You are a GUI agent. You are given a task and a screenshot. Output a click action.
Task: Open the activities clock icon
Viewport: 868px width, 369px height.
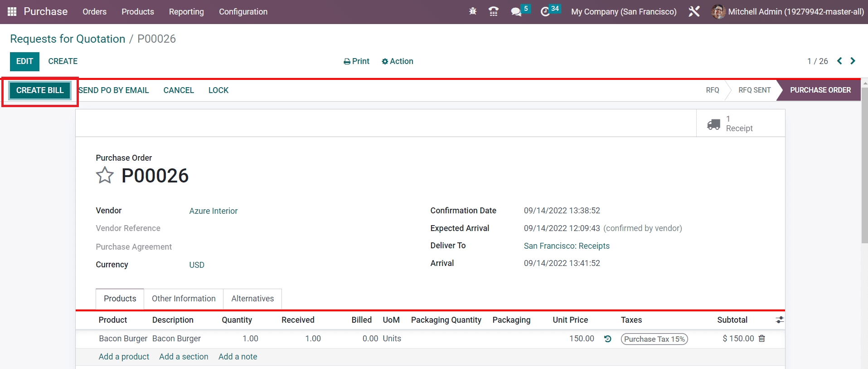[545, 12]
